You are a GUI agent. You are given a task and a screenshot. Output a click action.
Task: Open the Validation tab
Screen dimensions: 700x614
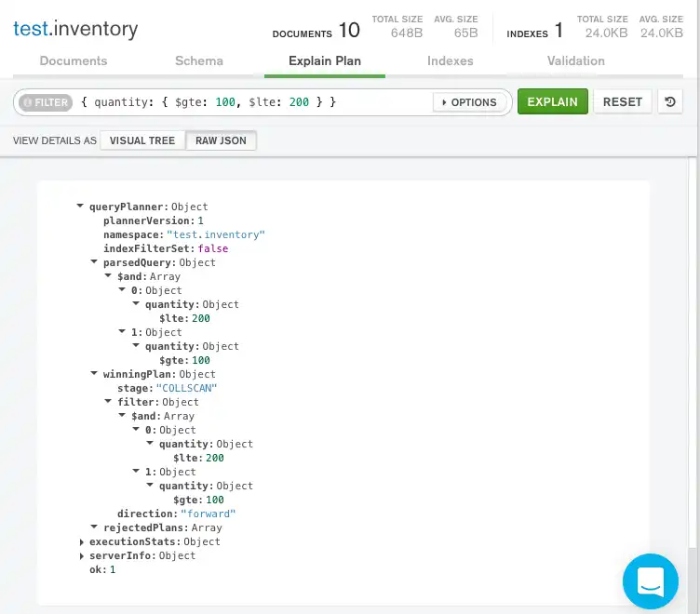576,61
